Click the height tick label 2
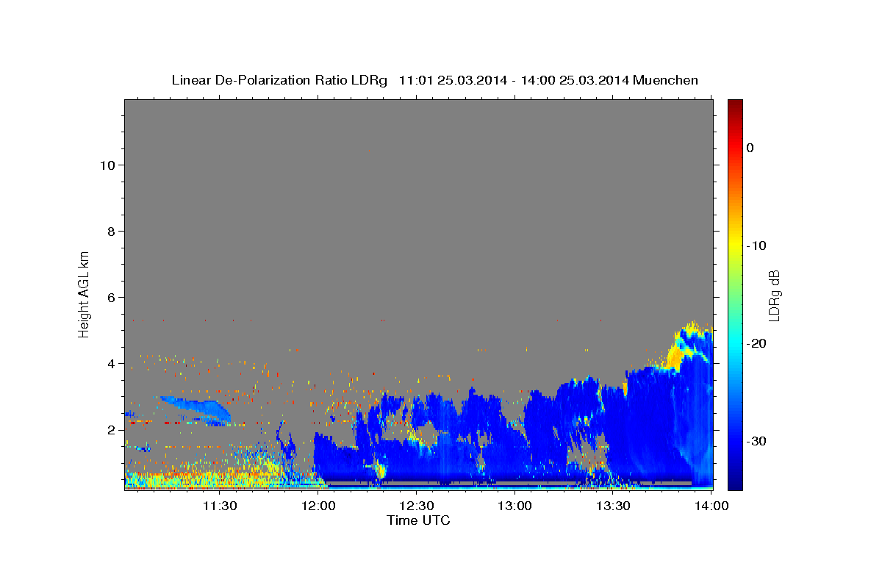The image size is (882, 588). point(111,429)
